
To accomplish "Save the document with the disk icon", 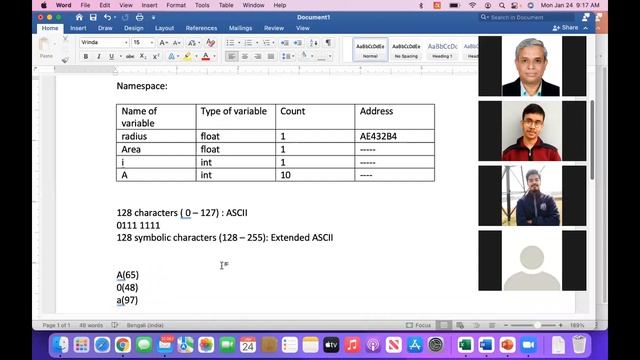I will 93,17.
